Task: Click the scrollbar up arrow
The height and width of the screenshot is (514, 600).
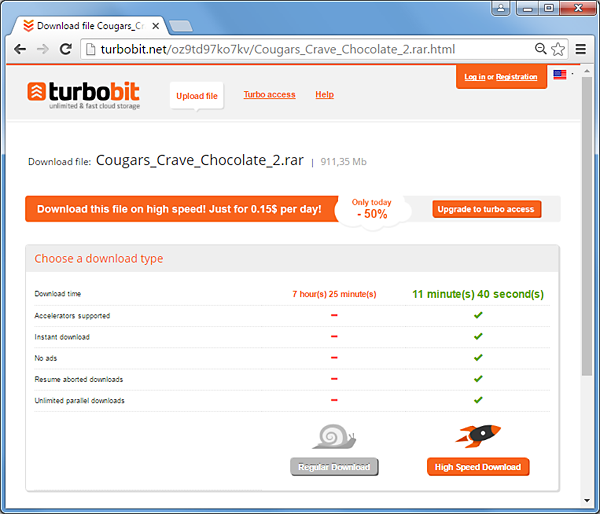Action: pyautogui.click(x=587, y=71)
